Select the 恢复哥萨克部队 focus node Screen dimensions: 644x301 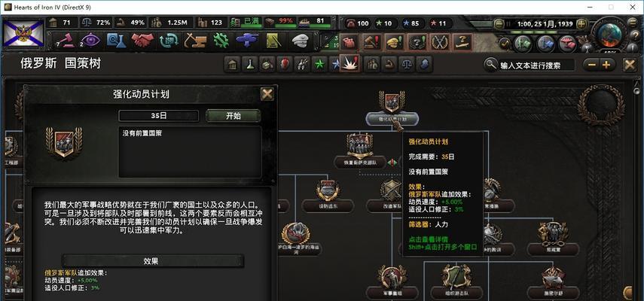tap(360, 151)
